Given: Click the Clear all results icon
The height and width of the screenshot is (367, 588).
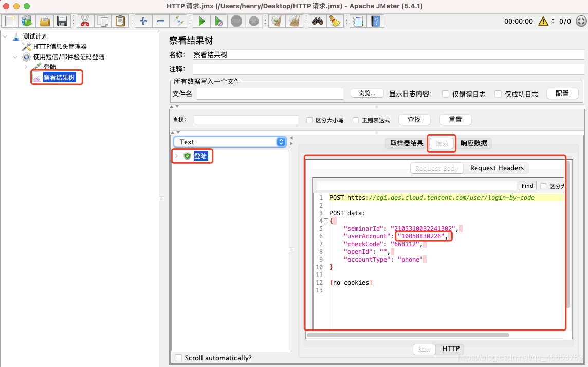Looking at the screenshot, I should click(x=295, y=21).
